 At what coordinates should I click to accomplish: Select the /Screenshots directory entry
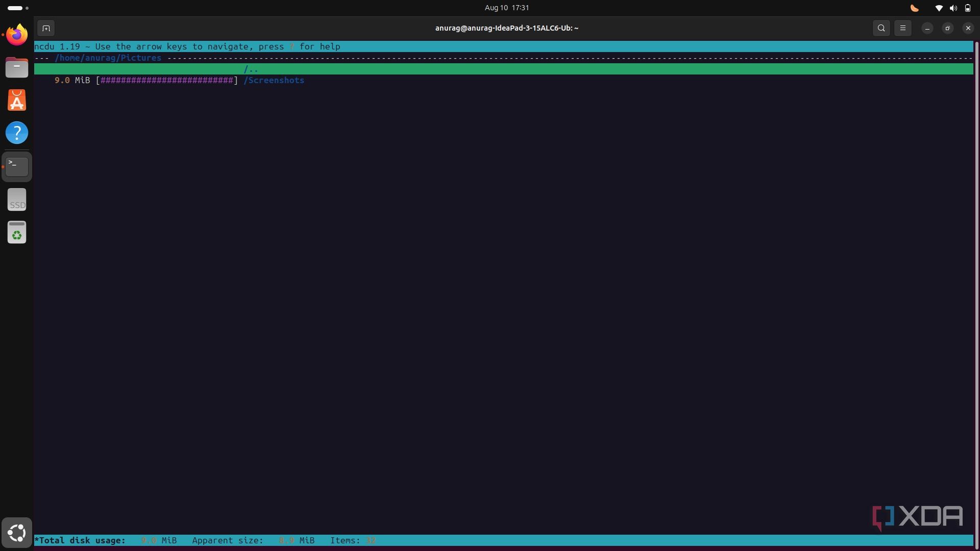point(274,80)
